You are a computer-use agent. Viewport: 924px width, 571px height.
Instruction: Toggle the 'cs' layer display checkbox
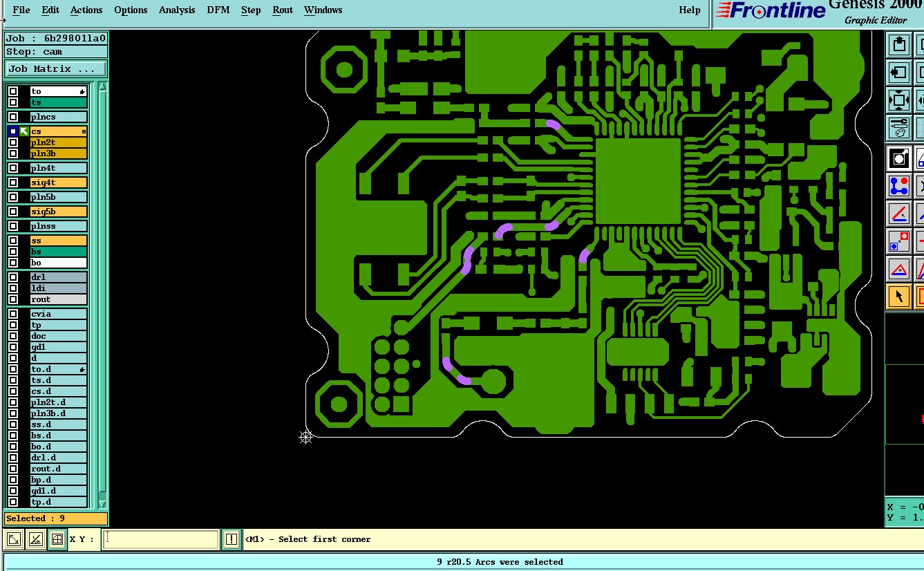pyautogui.click(x=13, y=131)
